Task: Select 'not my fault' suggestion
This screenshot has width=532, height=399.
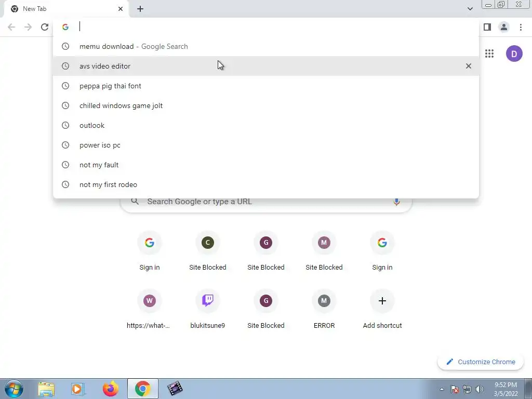Action: (x=265, y=165)
